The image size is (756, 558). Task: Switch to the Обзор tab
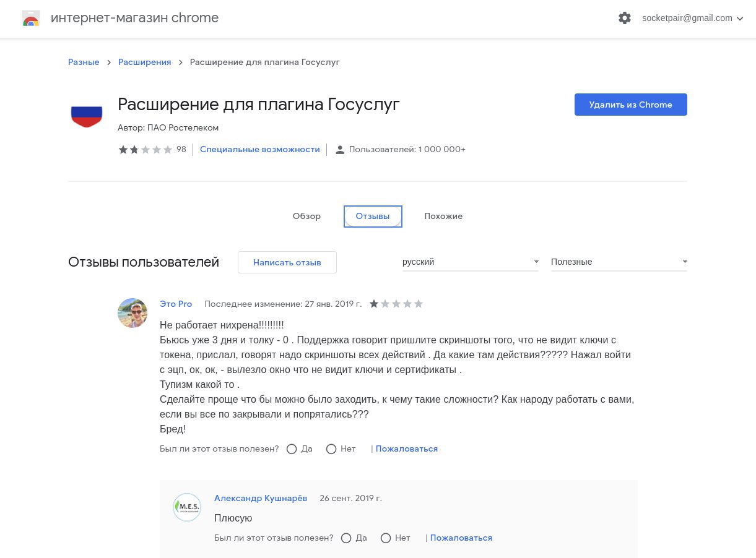pyautogui.click(x=306, y=217)
